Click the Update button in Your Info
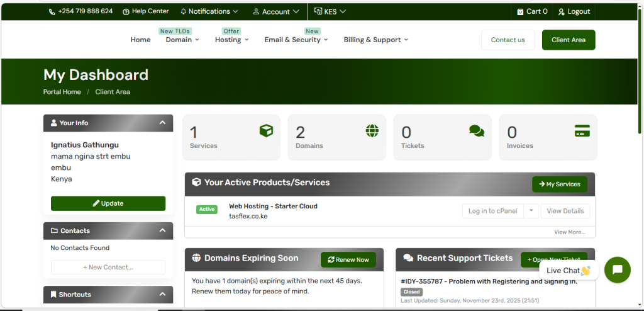The image size is (644, 311). pyautogui.click(x=108, y=203)
